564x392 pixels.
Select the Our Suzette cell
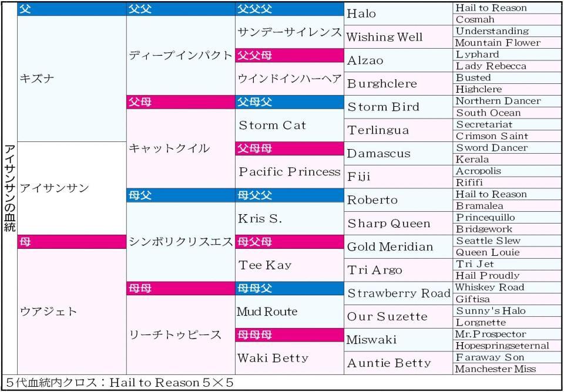398,316
